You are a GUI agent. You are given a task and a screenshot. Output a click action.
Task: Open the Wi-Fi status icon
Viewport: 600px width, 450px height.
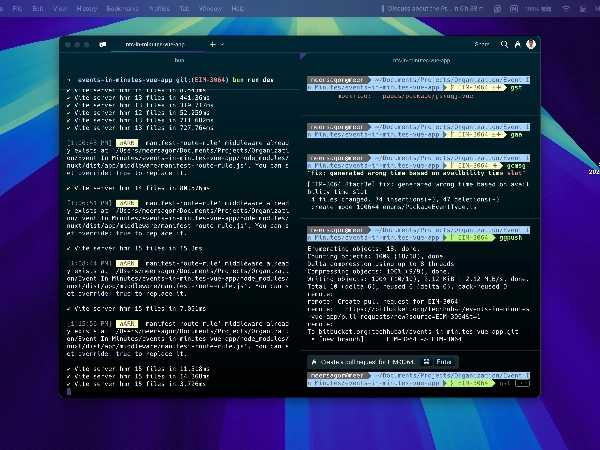[x=566, y=9]
